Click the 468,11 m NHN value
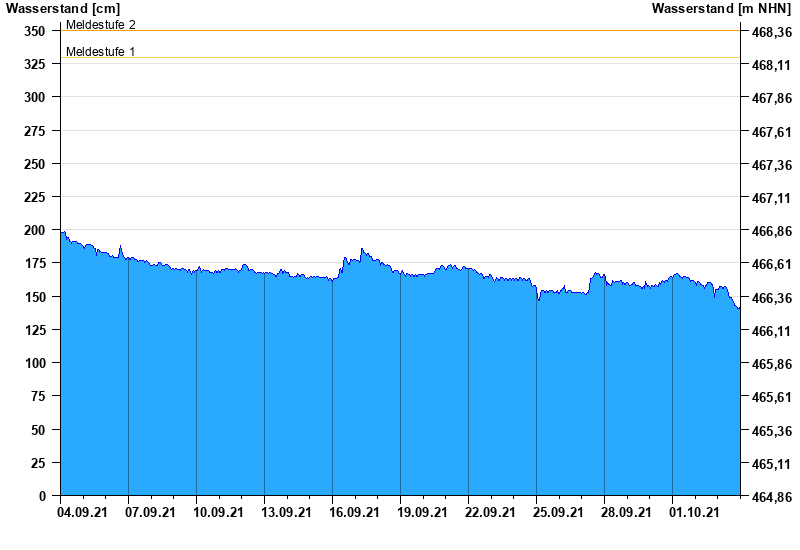The image size is (800, 550). pos(772,65)
